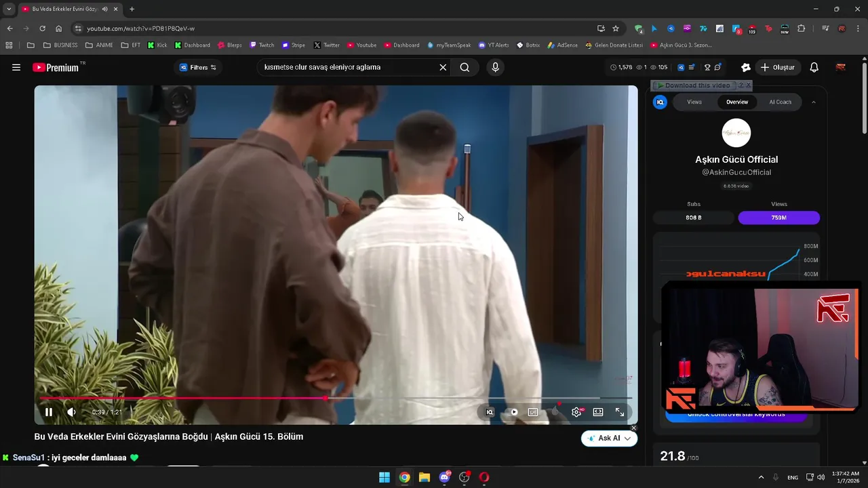Open Chrome media controls icon
Viewport: 868px width, 488px height.
(x=825, y=28)
